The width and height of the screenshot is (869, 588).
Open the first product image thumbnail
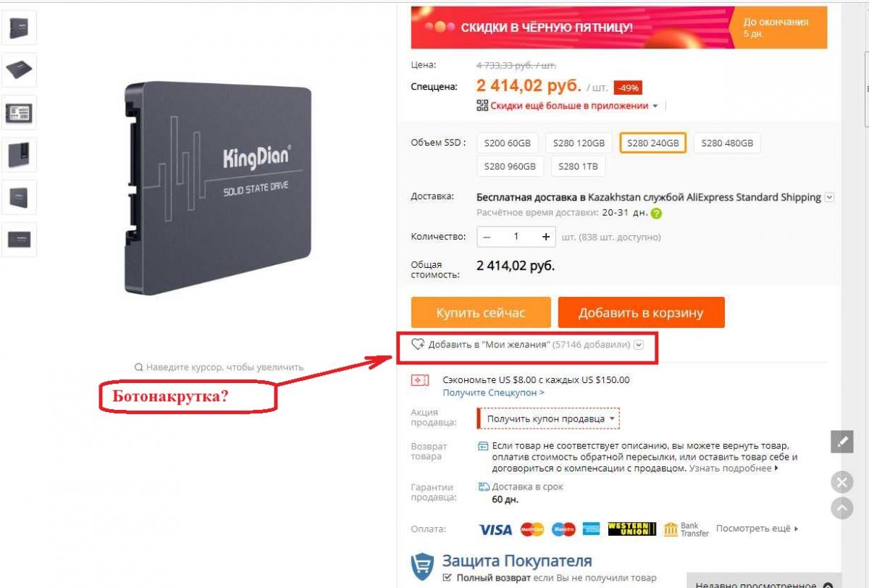(x=19, y=28)
